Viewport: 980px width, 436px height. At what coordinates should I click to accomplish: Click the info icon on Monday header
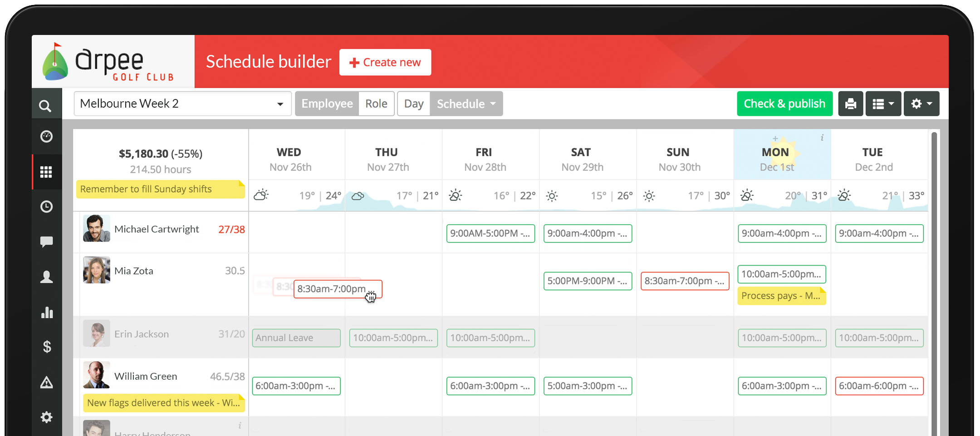(x=822, y=138)
